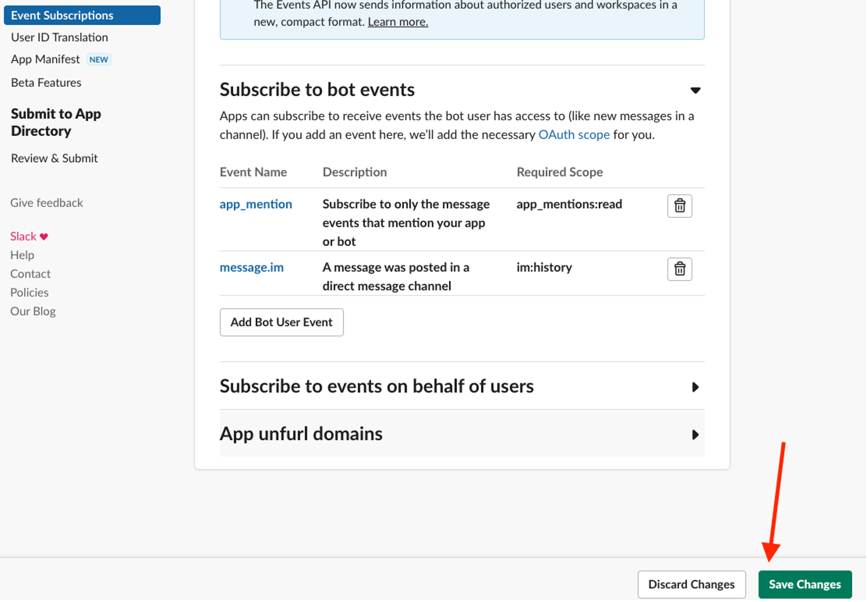Screen dimensions: 868x602
Task: Open the Help page
Action: click(22, 255)
